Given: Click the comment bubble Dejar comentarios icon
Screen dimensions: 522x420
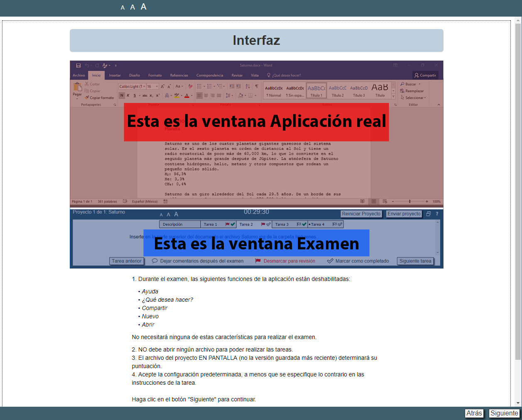Looking at the screenshot, I should [x=155, y=261].
